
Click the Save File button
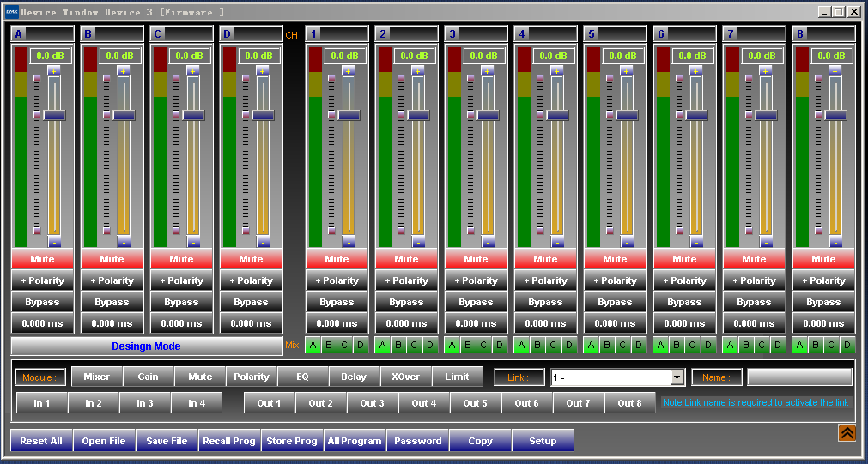[x=167, y=441]
